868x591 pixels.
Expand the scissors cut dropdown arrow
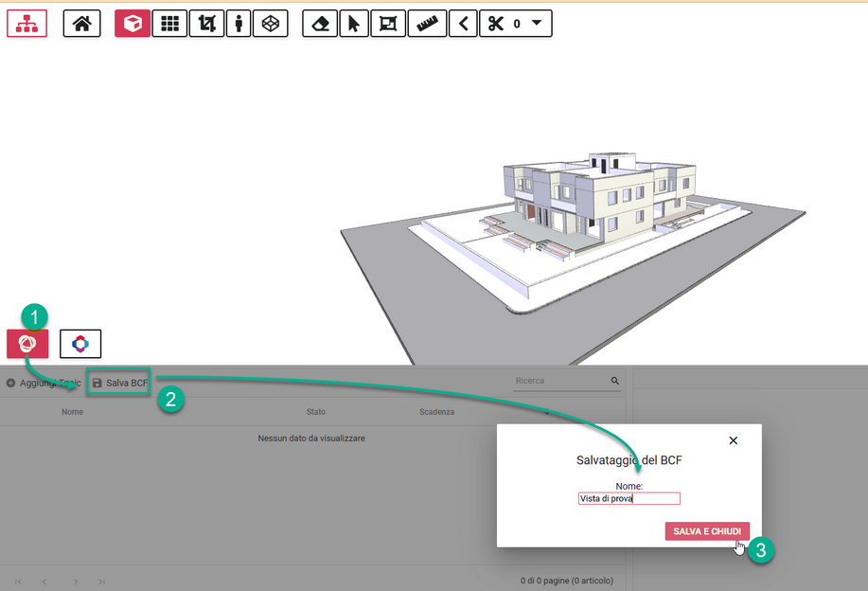pyautogui.click(x=537, y=24)
